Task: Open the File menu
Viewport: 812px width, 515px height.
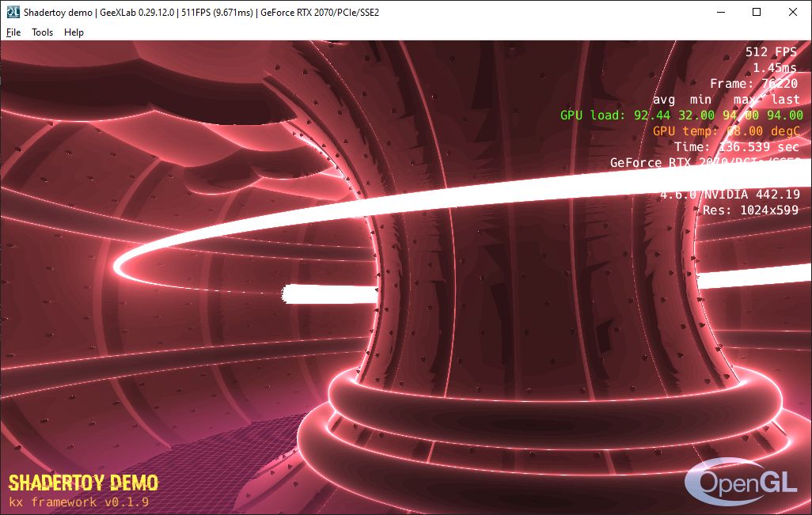Action: [x=13, y=32]
